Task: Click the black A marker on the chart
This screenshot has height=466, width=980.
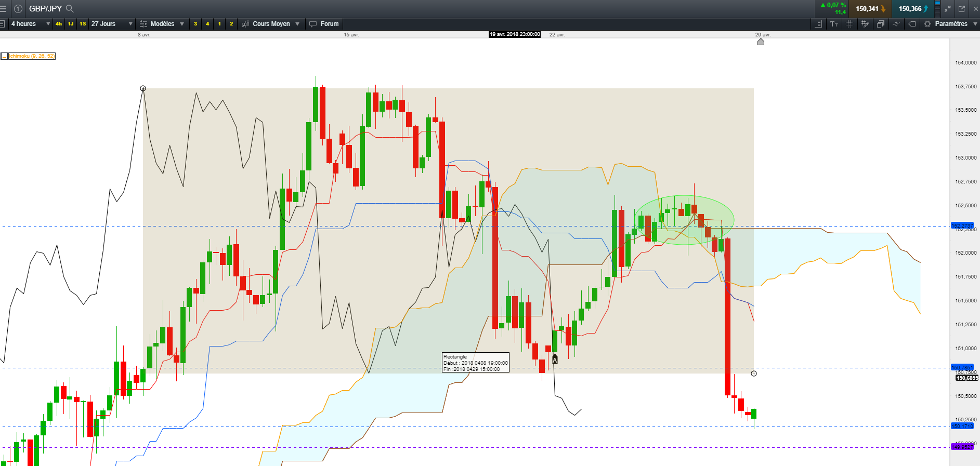Action: click(555, 359)
